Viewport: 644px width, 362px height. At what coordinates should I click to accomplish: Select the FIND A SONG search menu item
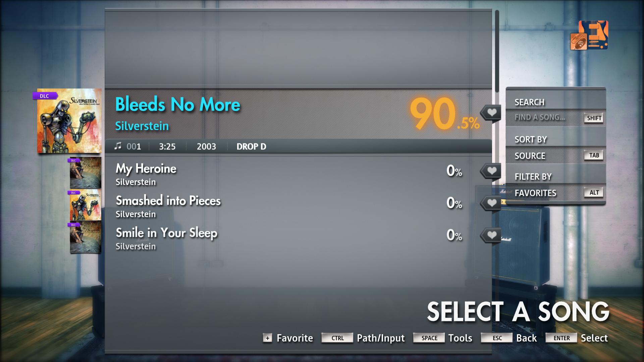(x=540, y=118)
